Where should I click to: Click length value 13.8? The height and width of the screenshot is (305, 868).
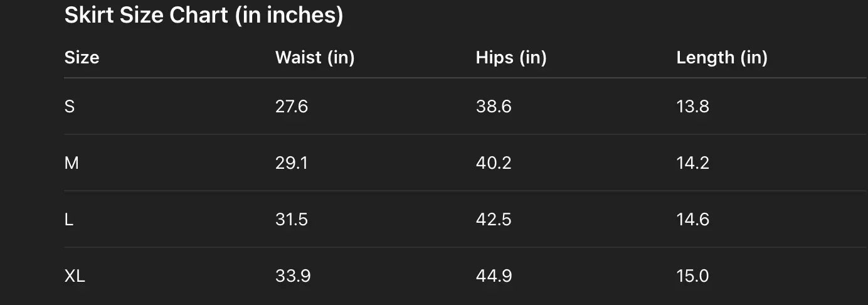pos(692,107)
